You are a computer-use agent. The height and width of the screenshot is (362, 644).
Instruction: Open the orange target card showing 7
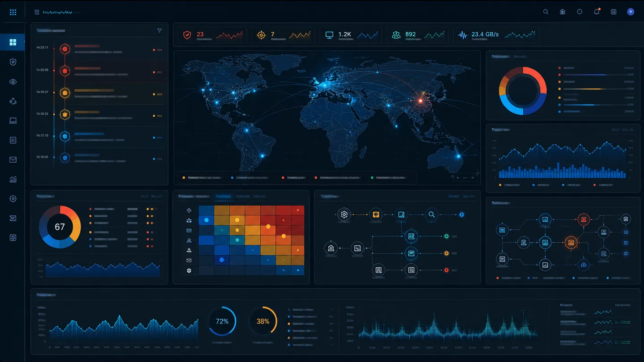283,35
